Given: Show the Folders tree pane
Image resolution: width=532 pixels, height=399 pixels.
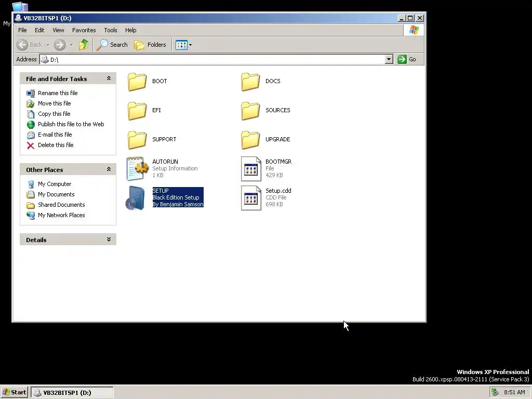Looking at the screenshot, I should click(x=150, y=45).
